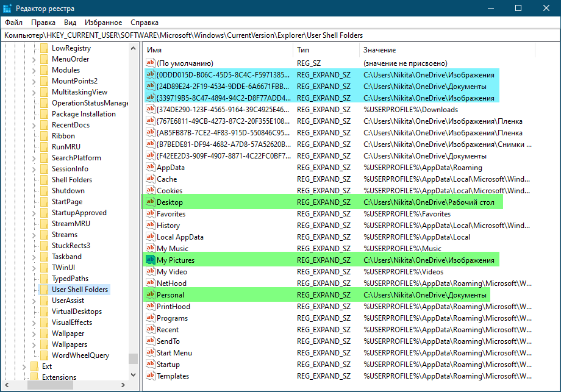This screenshot has width=561, height=392.
Task: Select the Programs value icon
Action: (150, 318)
